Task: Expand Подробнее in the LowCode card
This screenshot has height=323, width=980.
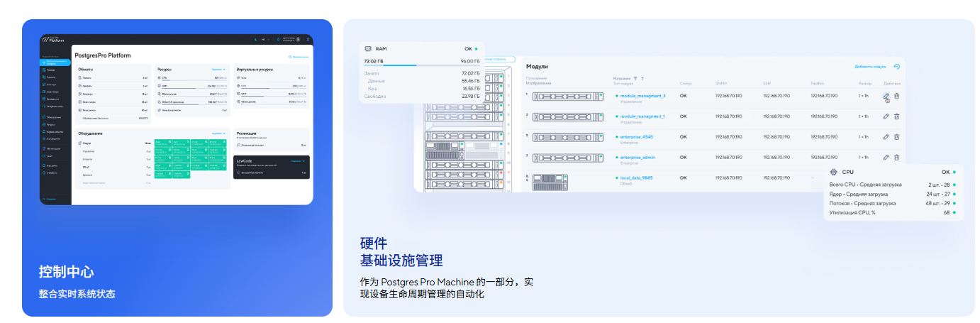Action: tap(299, 161)
